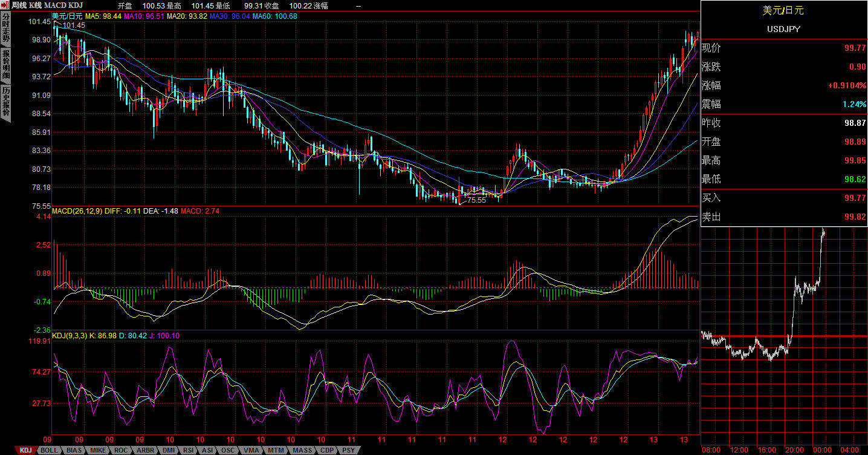Click the 75.55 low price marker
The image size is (868, 455).
click(x=476, y=200)
